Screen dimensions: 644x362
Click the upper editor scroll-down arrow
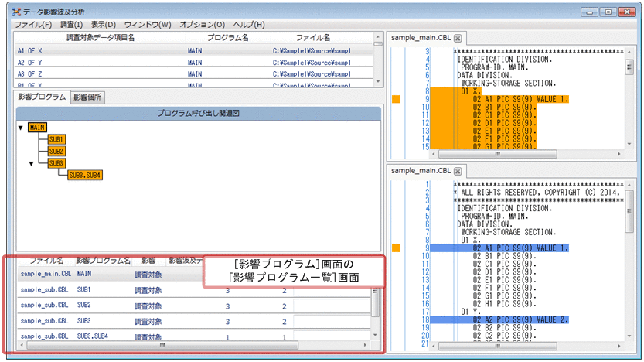click(x=629, y=144)
